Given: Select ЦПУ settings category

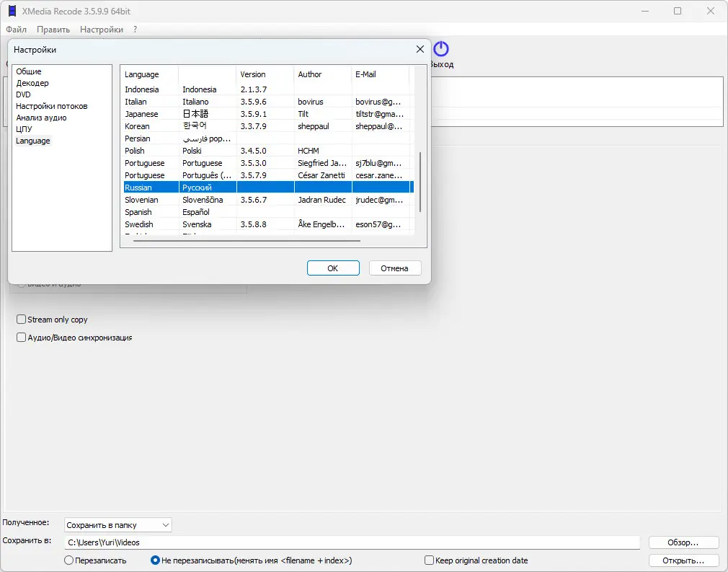Looking at the screenshot, I should [x=24, y=129].
